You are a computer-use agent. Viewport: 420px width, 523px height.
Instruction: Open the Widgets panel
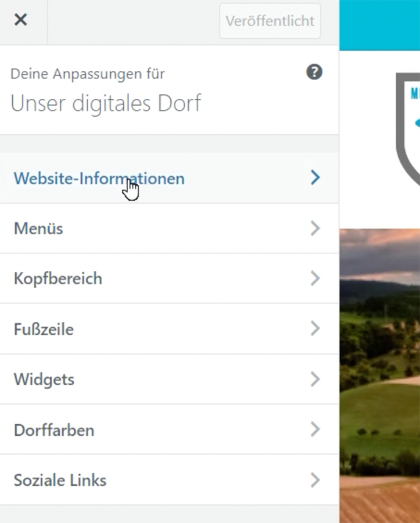click(44, 379)
